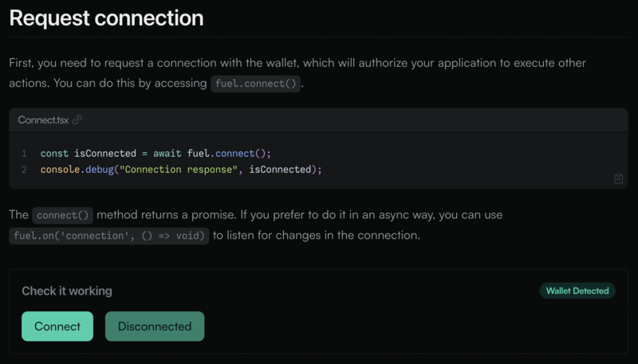Click line number 2 in code block
This screenshot has height=364, width=638.
tap(25, 170)
